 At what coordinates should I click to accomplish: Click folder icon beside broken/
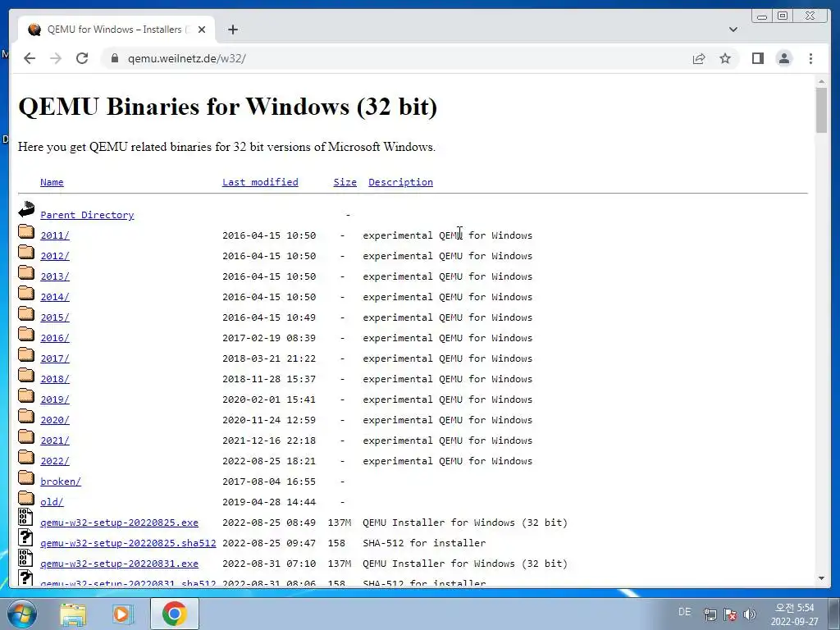[x=26, y=477]
